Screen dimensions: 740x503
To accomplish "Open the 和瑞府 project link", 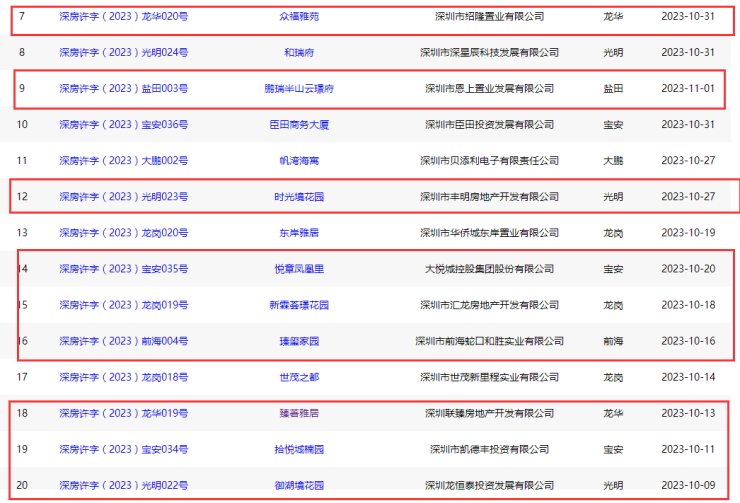I will click(299, 52).
